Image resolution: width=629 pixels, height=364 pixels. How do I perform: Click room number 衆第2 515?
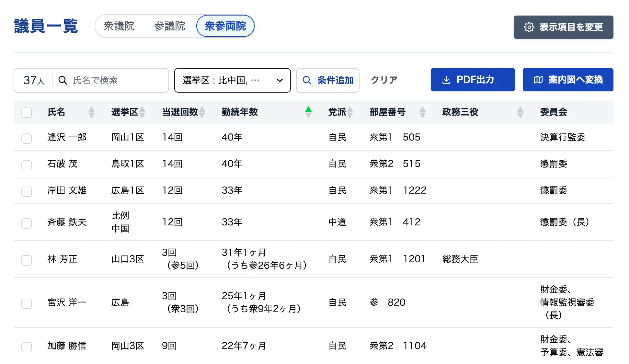point(395,164)
